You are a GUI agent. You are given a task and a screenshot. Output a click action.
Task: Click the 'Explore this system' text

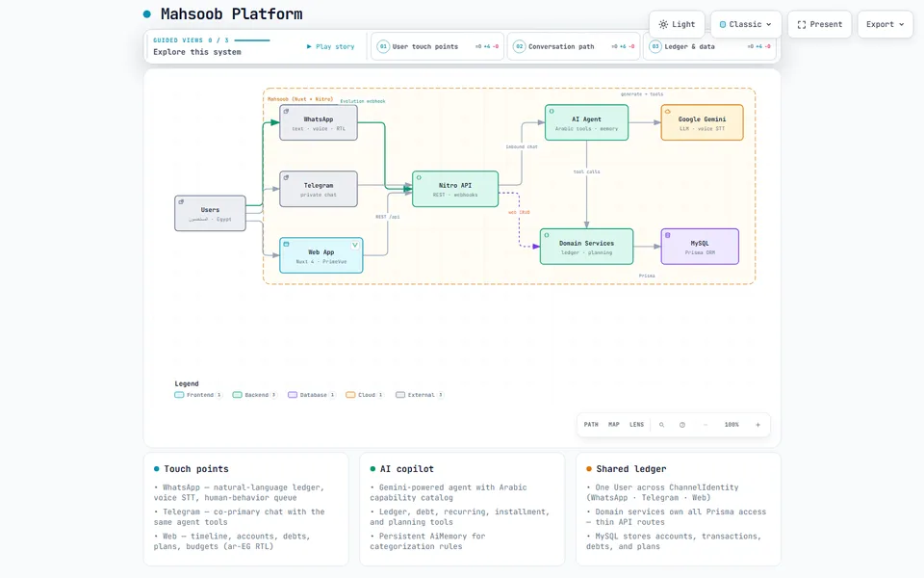(x=196, y=52)
